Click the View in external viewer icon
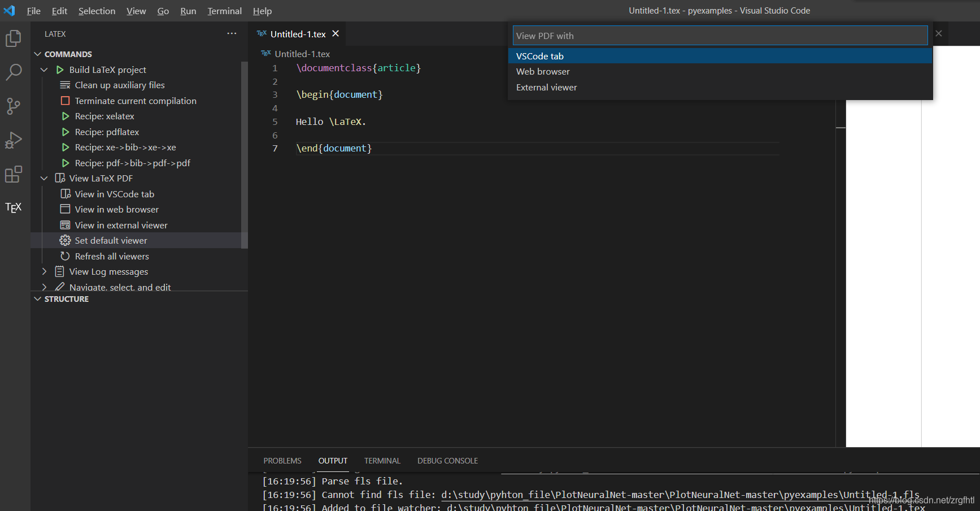This screenshot has height=511, width=980. tap(66, 225)
